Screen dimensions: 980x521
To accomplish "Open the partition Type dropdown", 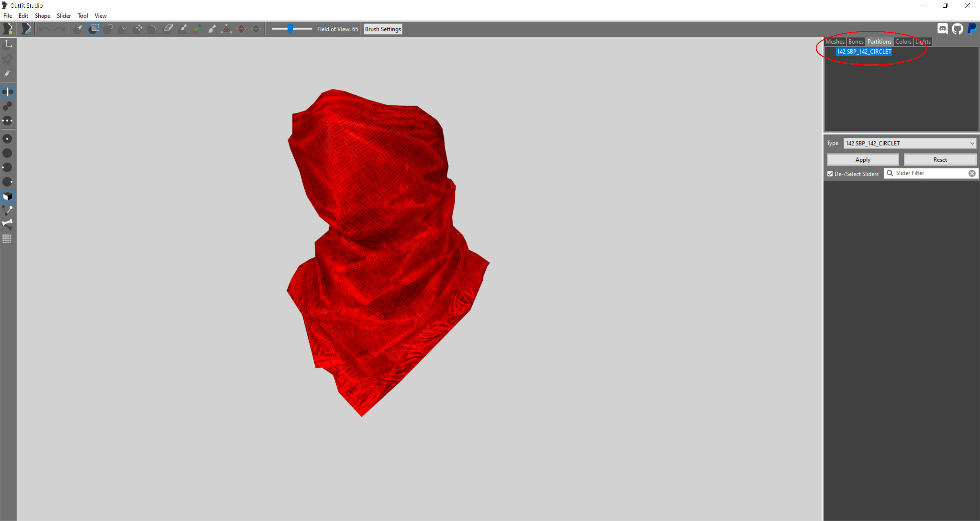I will [x=910, y=143].
